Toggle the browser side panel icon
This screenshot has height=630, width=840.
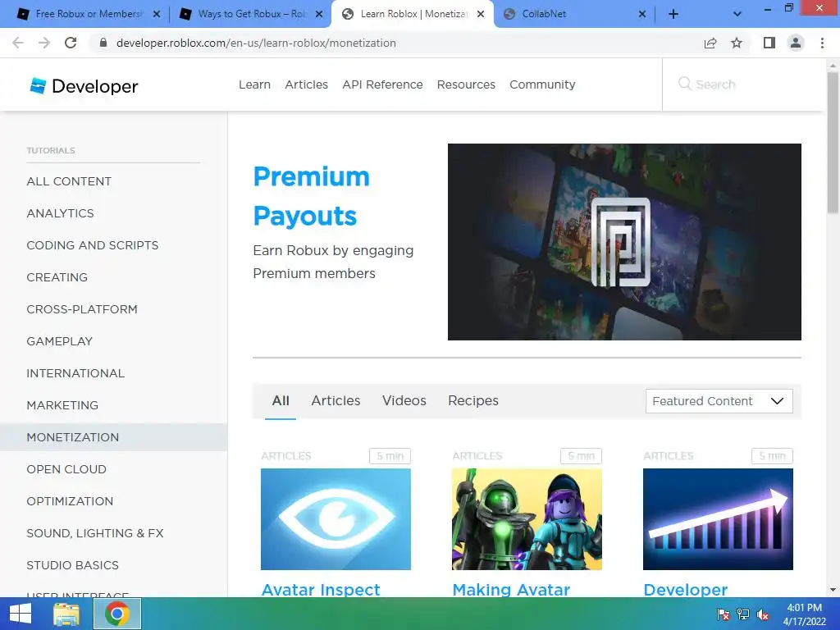[769, 43]
